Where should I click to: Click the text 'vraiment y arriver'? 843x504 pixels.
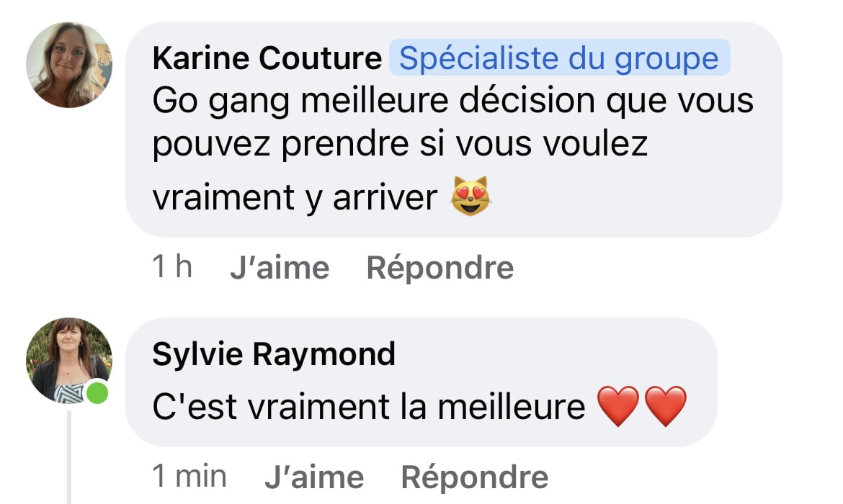(295, 198)
